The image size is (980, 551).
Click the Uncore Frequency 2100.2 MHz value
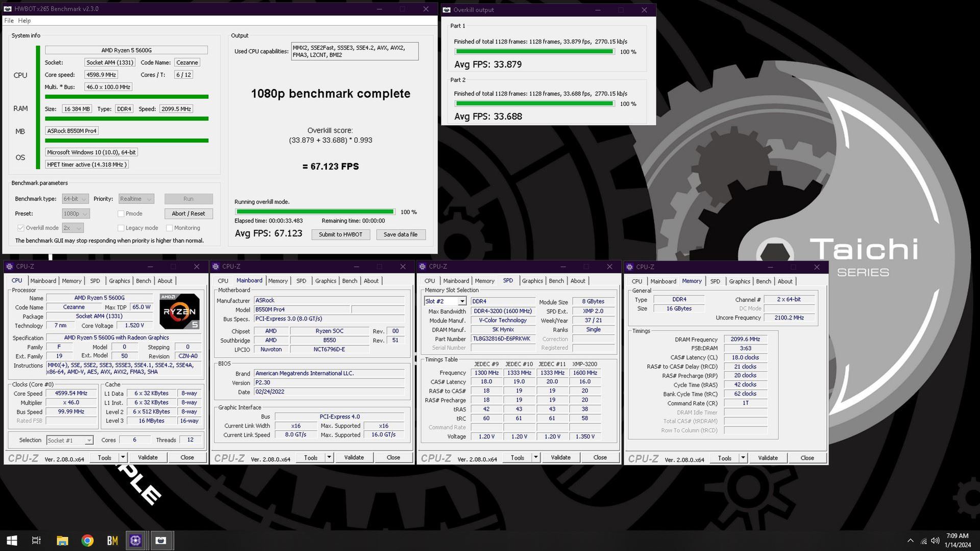pos(789,318)
